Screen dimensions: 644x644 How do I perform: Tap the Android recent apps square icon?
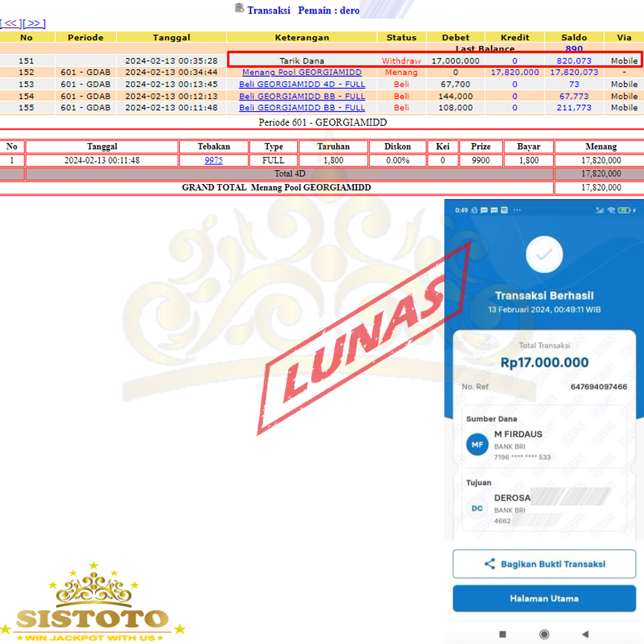pos(503,634)
